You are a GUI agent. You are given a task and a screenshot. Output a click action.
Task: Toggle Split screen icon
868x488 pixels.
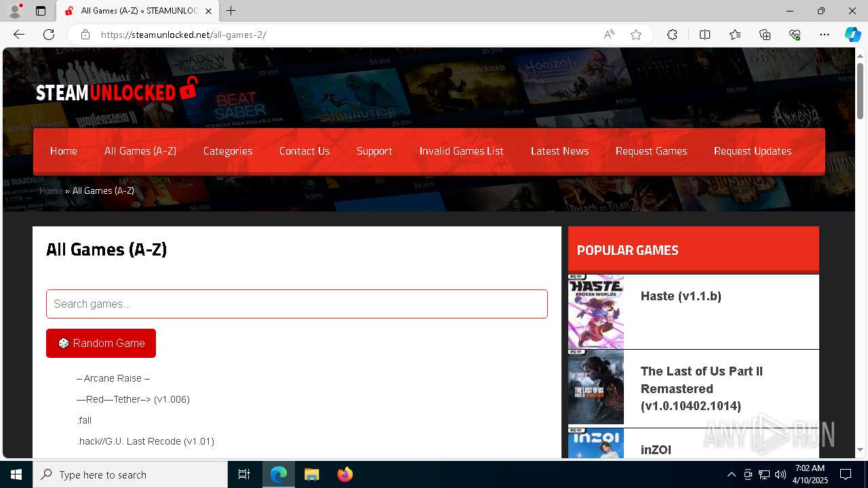pyautogui.click(x=705, y=35)
